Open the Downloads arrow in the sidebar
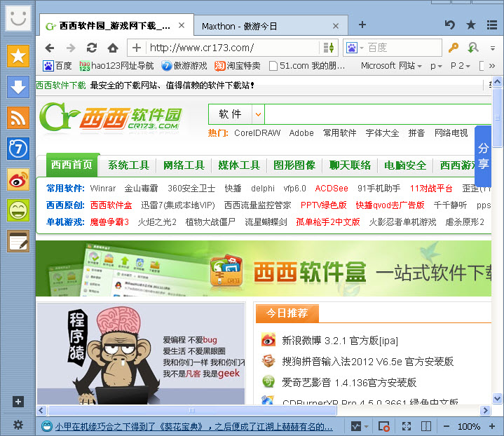This screenshot has width=504, height=436. [x=18, y=87]
